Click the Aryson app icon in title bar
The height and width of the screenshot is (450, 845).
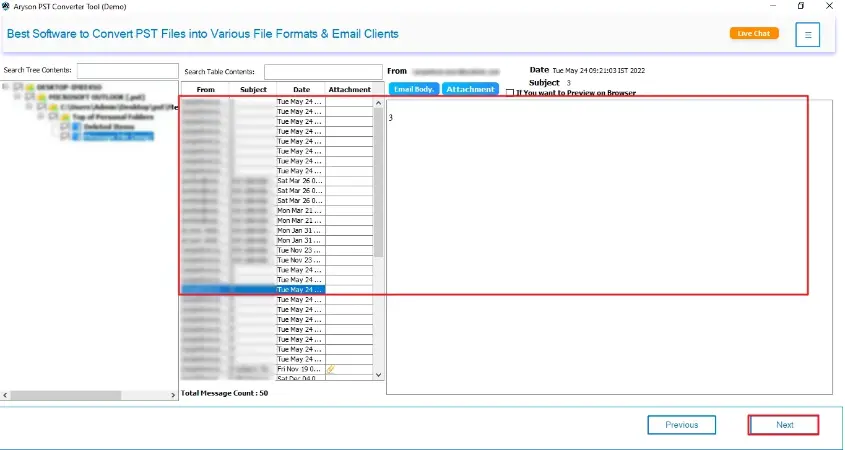click(x=5, y=6)
